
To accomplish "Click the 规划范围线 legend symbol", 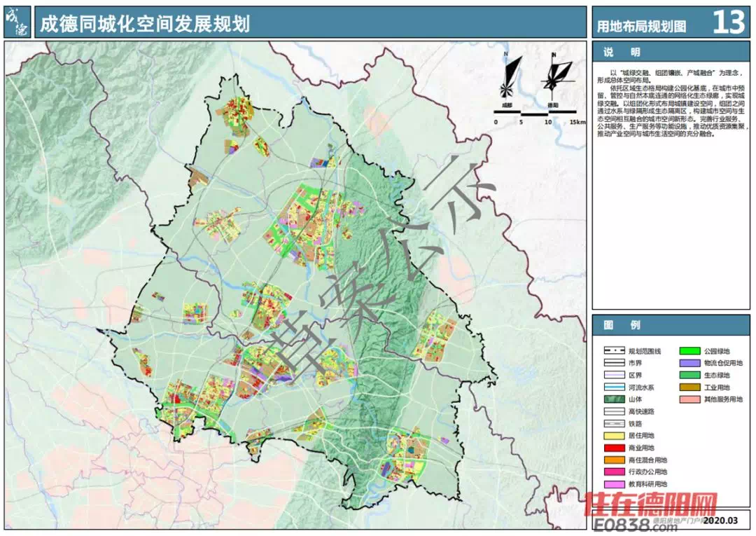I will (615, 351).
